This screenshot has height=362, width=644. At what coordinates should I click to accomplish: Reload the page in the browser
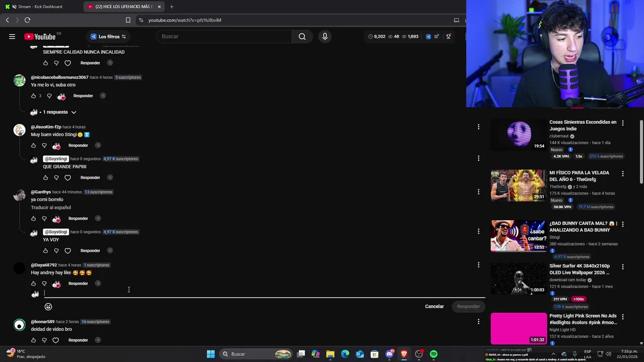coord(27,20)
